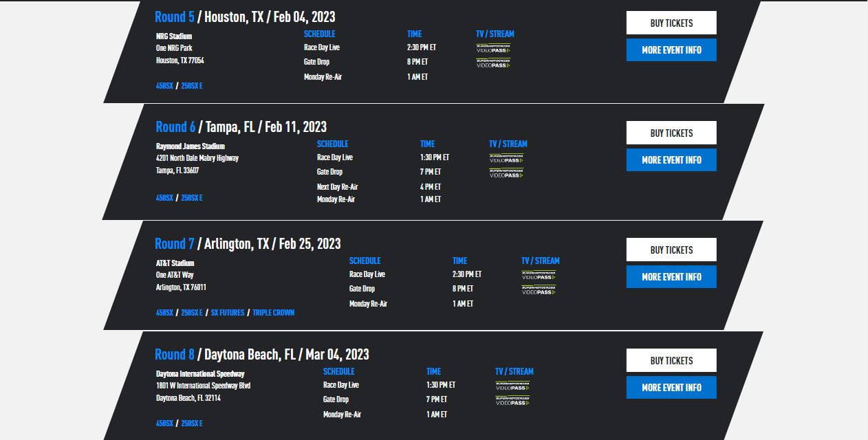Screen dimensions: 868x440
Task: Open VideoPass stream for Houston Race Day Live
Action: point(492,48)
